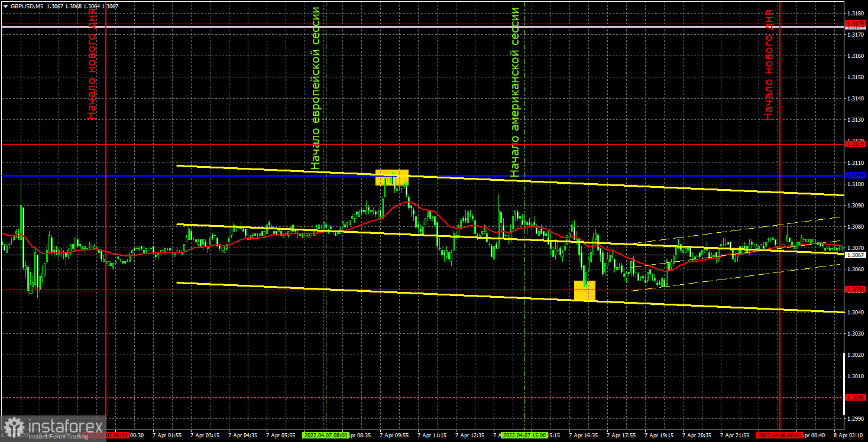
Task: Select the red 1.3000 price level tag
Action: click(856, 397)
